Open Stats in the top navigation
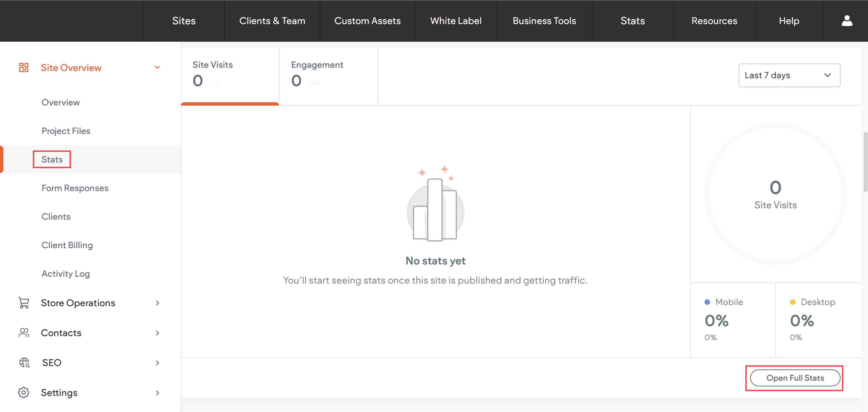The width and height of the screenshot is (868, 412). coord(632,21)
